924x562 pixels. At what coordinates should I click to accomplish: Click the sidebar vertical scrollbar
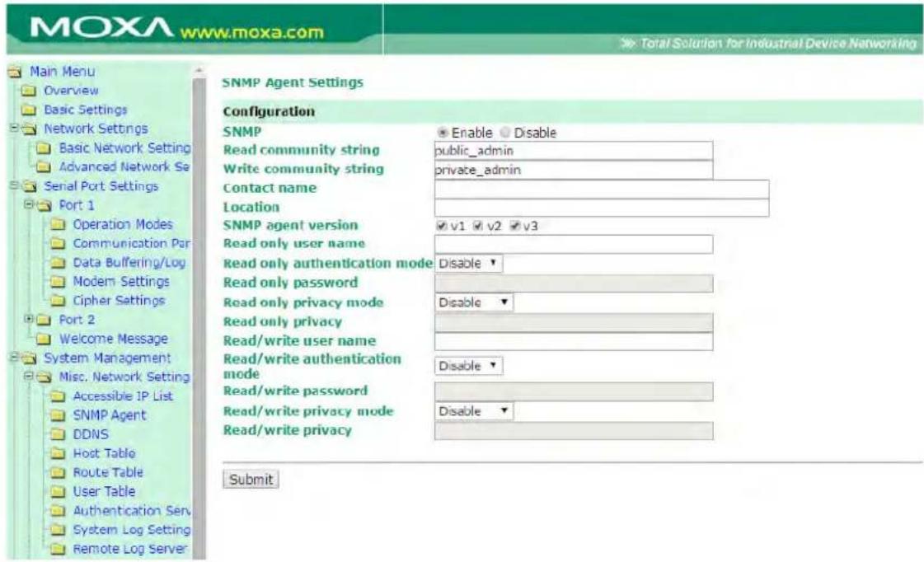pos(199,318)
